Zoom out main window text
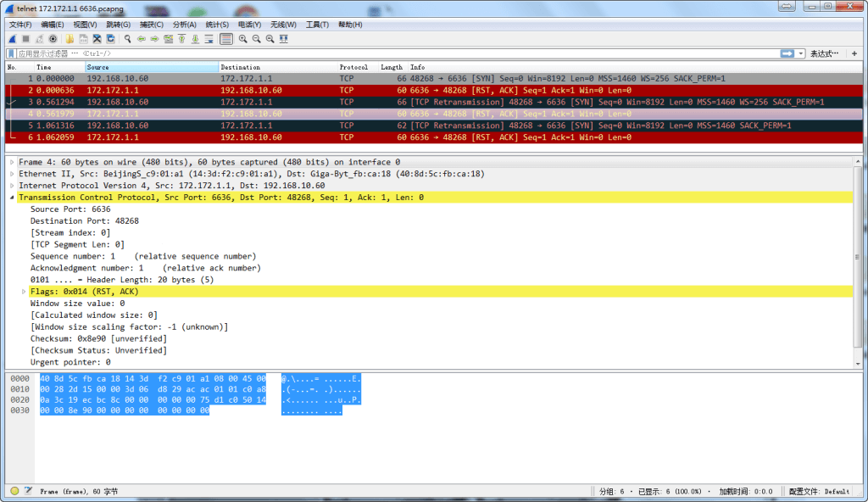 (256, 39)
